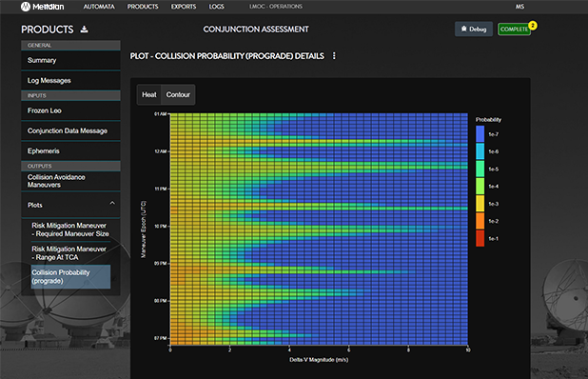Open the Summary sidebar item

(70, 60)
